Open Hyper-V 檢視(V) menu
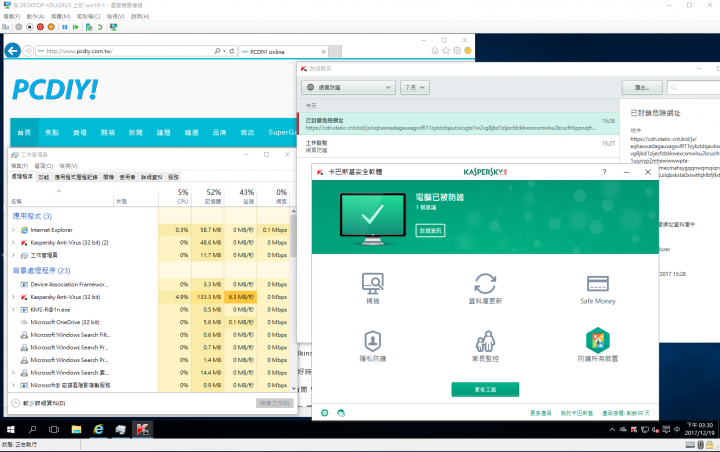The width and height of the screenshot is (720, 452). (x=116, y=16)
